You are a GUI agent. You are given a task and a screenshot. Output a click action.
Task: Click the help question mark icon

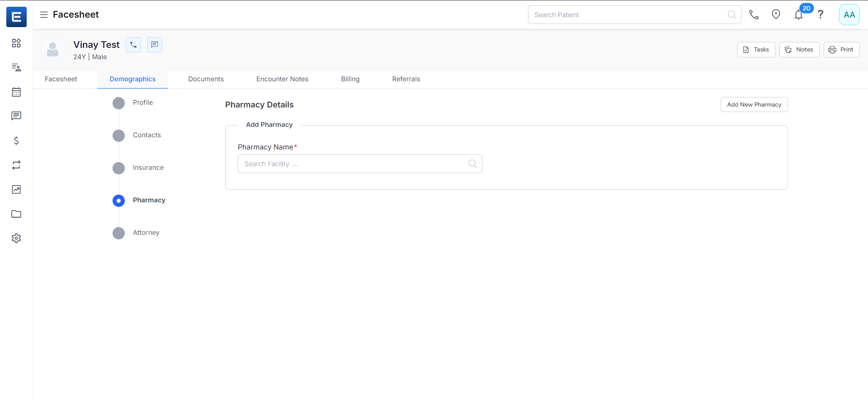[x=821, y=14]
